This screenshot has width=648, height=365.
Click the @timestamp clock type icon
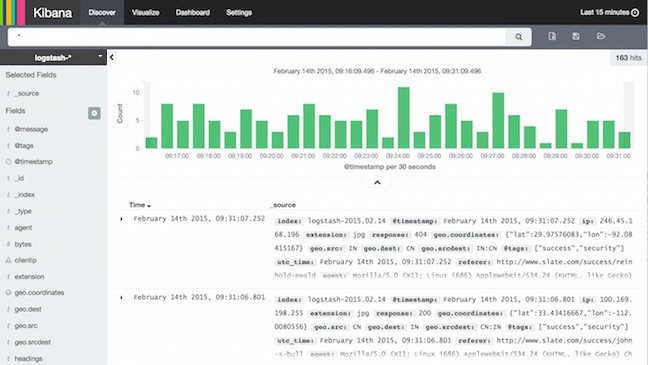tap(8, 162)
